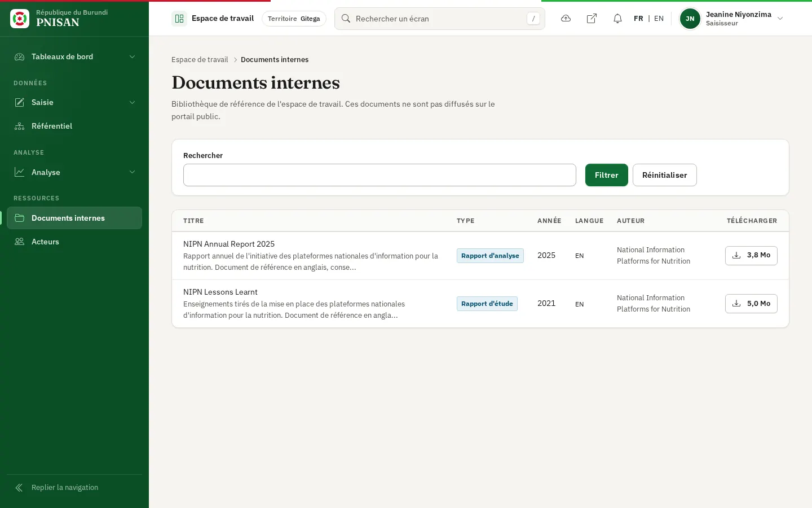812x508 pixels.
Task: Expand the Saisie section chevron
Action: point(132,102)
